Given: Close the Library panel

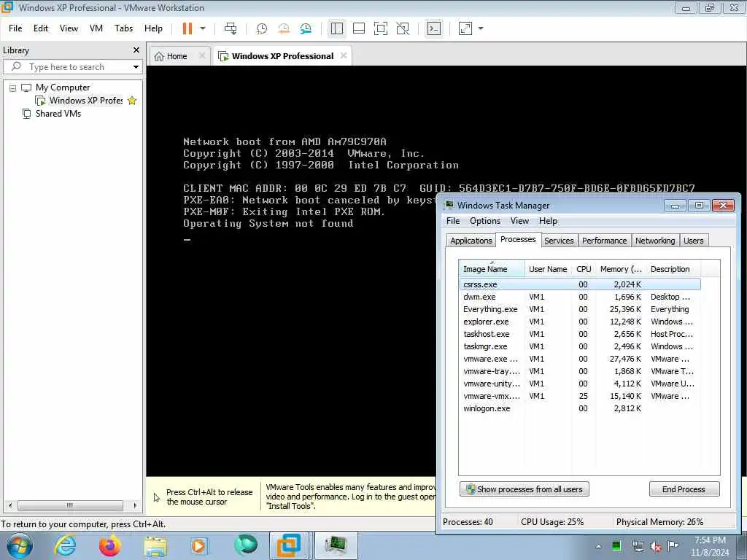Looking at the screenshot, I should 136,50.
